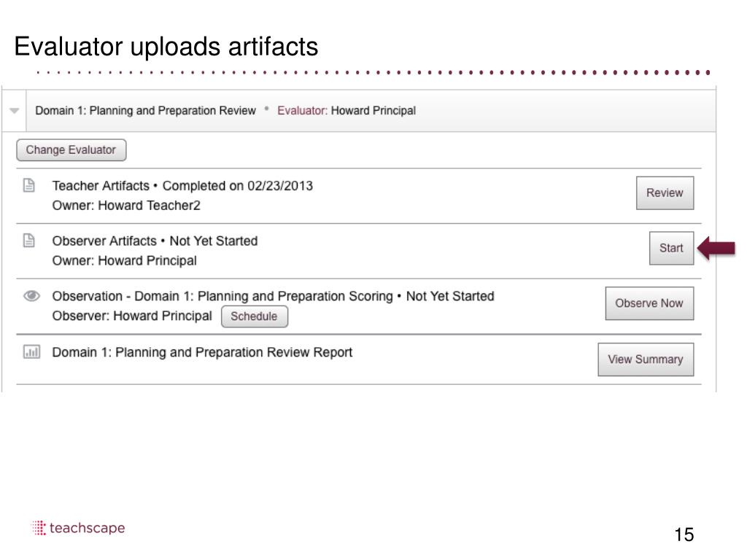
Task: Start the Observer Artifacts upload
Action: tap(671, 248)
